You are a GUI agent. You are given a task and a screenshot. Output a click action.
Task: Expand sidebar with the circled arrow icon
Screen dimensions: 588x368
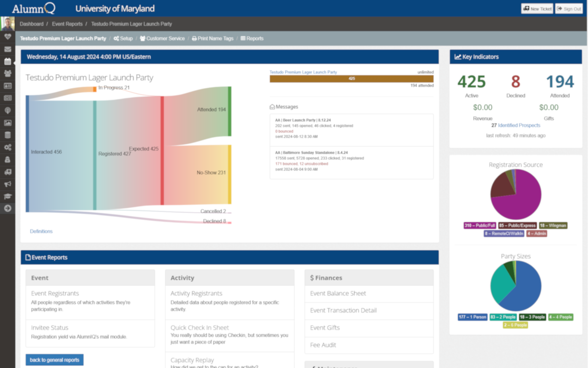pos(7,209)
